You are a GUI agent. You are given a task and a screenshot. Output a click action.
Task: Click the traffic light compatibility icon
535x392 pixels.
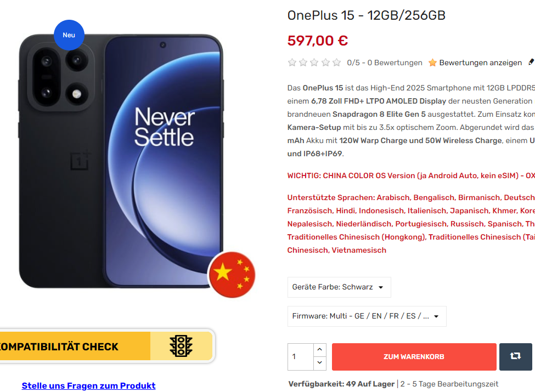[x=181, y=346]
